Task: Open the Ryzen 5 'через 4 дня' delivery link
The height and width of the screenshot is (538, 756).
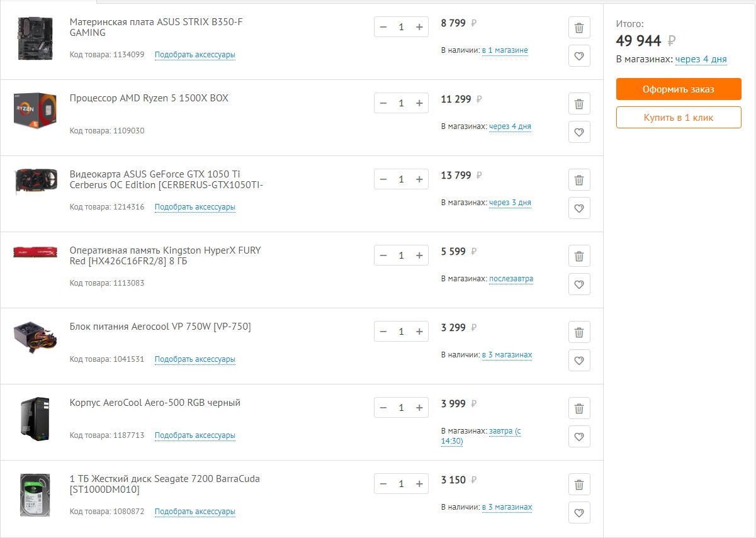Action: (510, 126)
